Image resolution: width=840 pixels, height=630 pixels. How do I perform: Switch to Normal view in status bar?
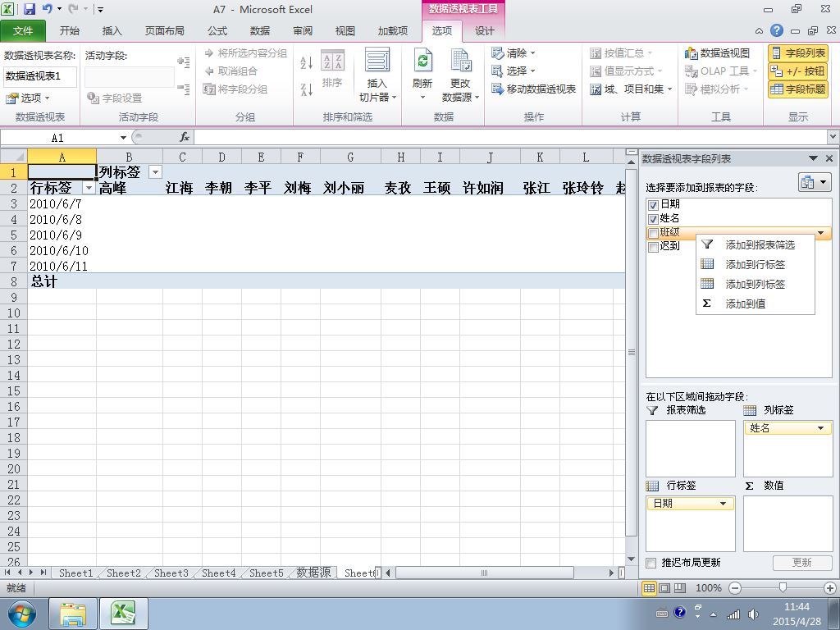pyautogui.click(x=650, y=588)
